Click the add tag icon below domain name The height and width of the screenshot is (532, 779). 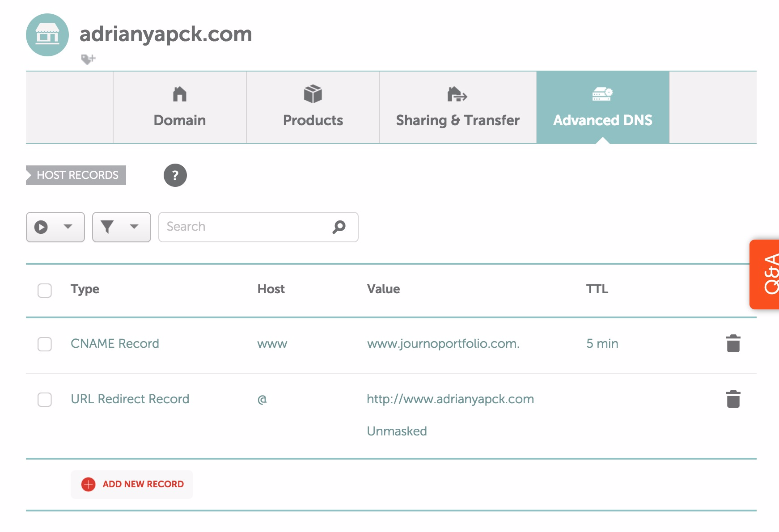[x=89, y=59]
